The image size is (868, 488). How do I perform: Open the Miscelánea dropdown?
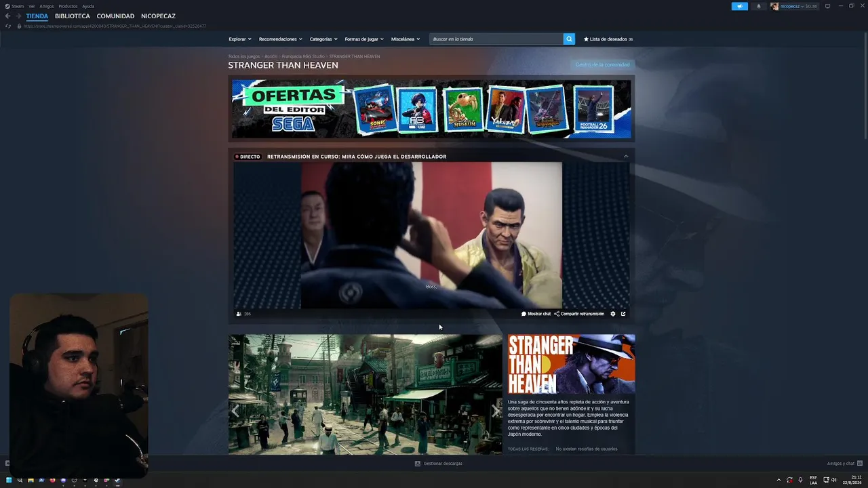click(x=406, y=39)
